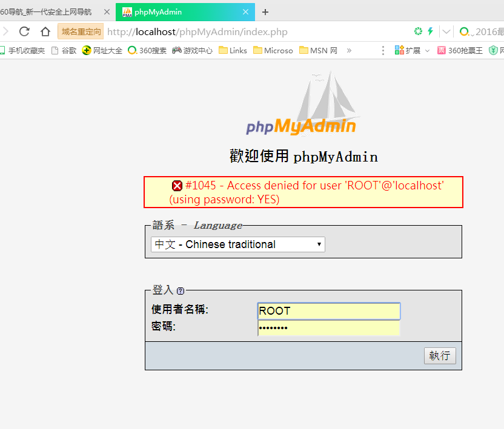Screen dimensions: 504x429
Task: Click the 歡迎使用 phpMyAdmin heading
Action: pyautogui.click(x=303, y=156)
